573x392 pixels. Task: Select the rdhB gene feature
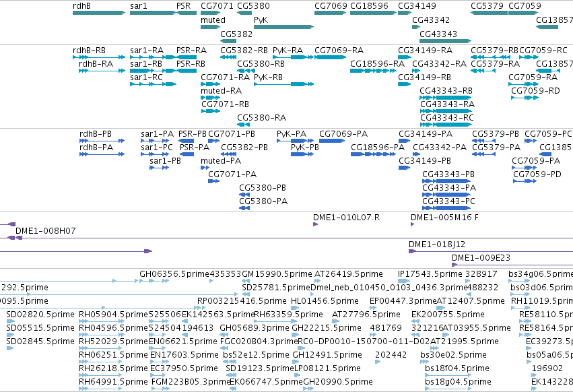coord(99,13)
